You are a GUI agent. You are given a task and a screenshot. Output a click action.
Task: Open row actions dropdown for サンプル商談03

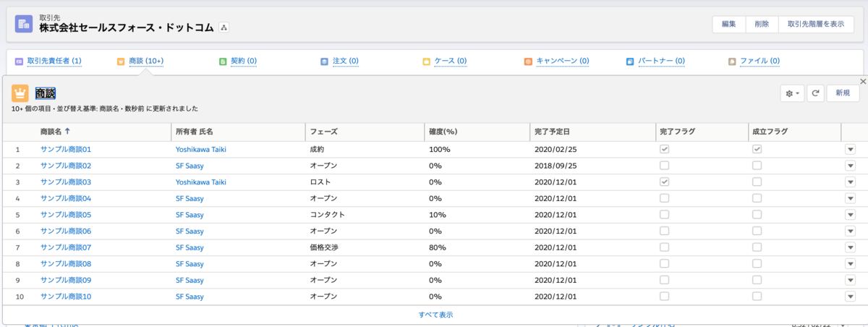(x=850, y=182)
